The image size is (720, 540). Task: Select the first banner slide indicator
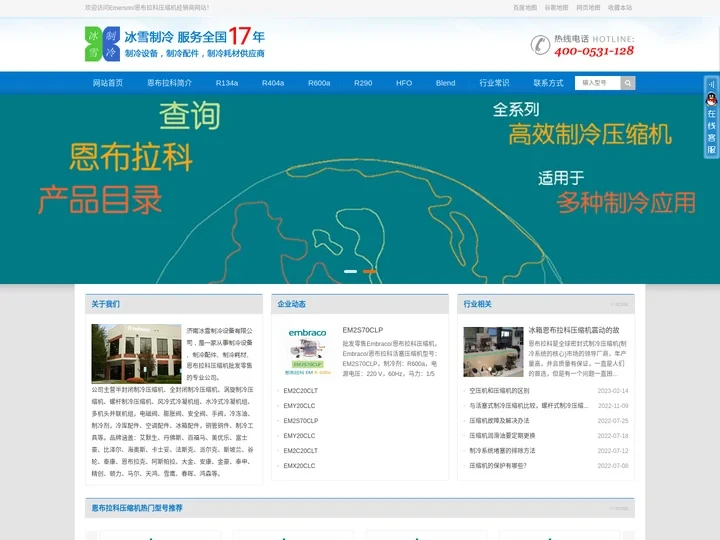[350, 271]
